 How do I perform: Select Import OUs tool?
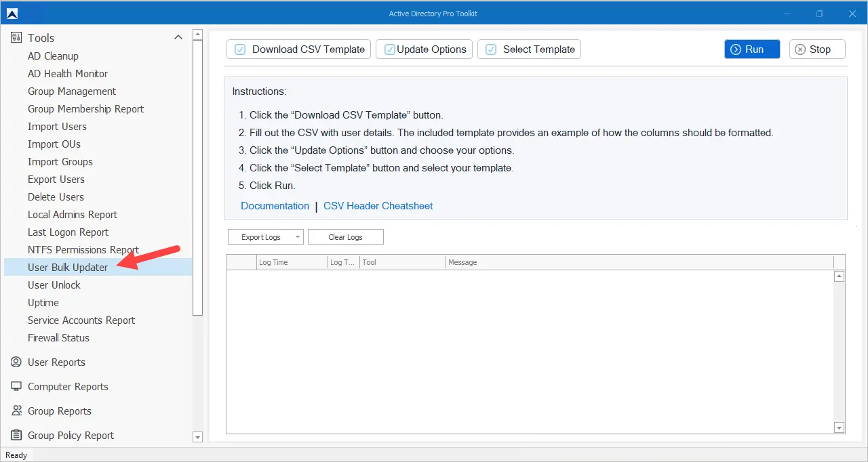coord(54,144)
